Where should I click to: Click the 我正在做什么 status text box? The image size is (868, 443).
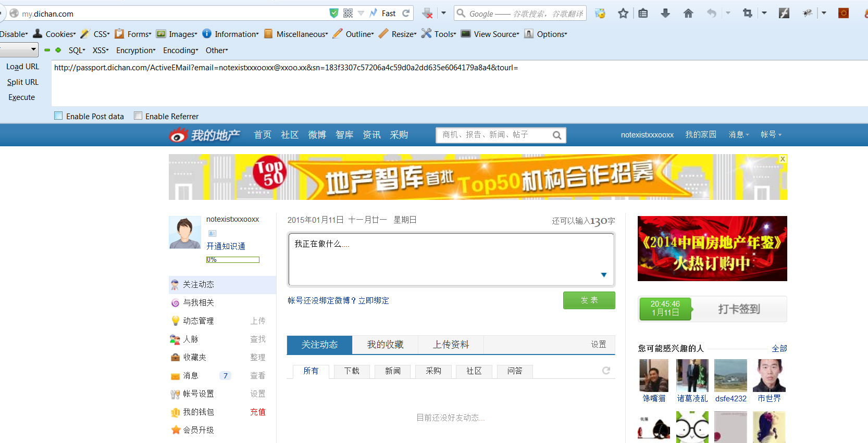tap(451, 259)
